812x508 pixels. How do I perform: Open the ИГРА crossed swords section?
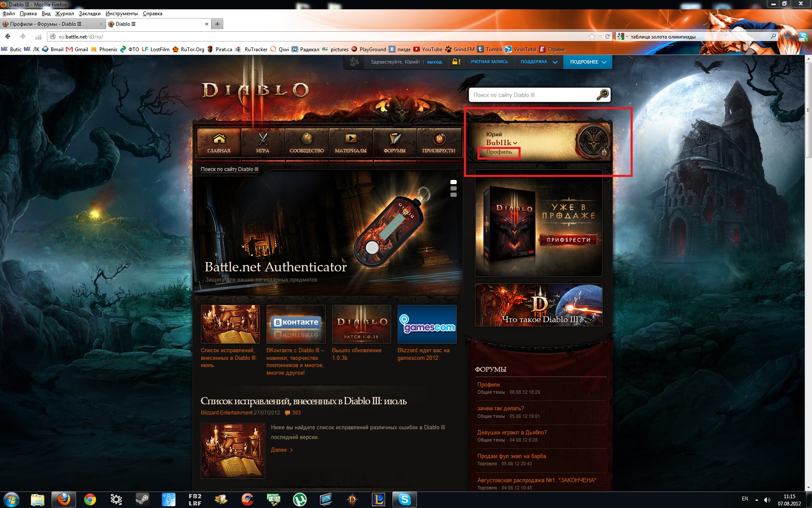[x=263, y=142]
